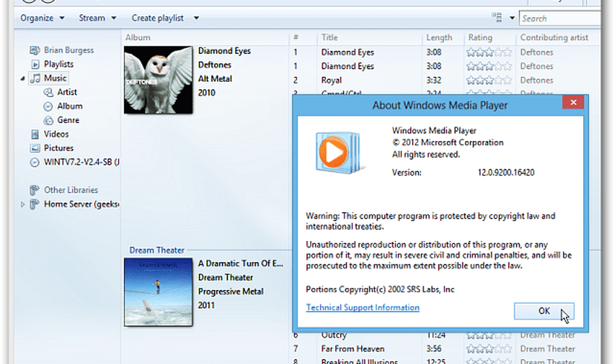Sort tracks by Title column header
This screenshot has width=615, height=364.
coord(330,38)
